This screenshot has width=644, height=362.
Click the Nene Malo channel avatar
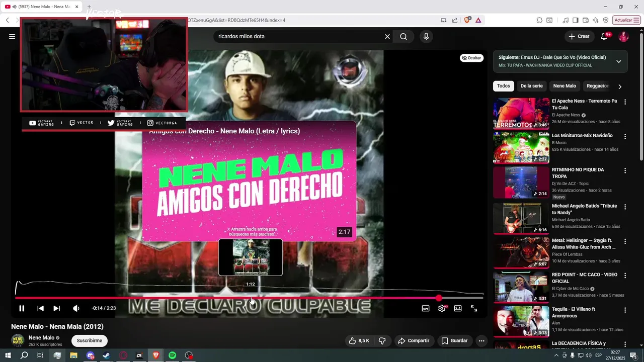[x=18, y=340]
